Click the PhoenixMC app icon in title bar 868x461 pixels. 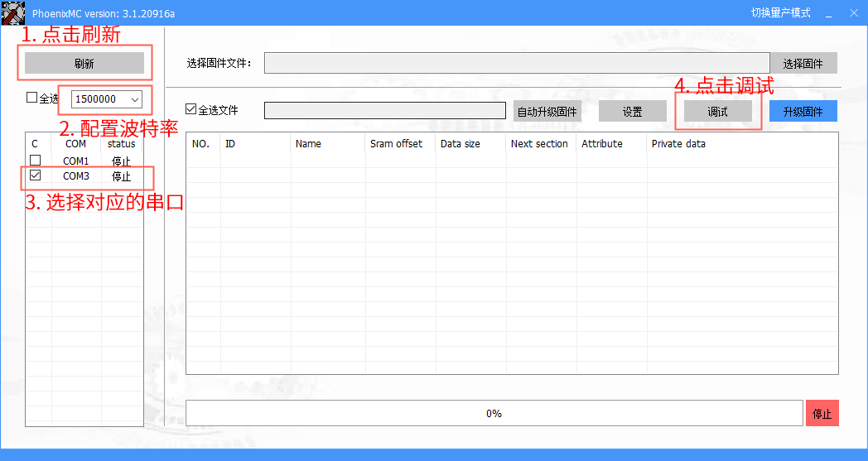tap(12, 12)
